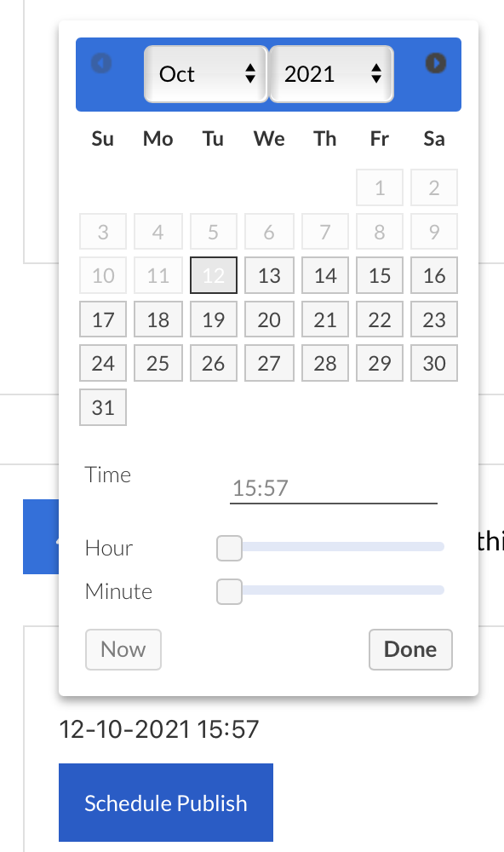
Task: Select October 20 on the calendar
Action: [269, 319]
